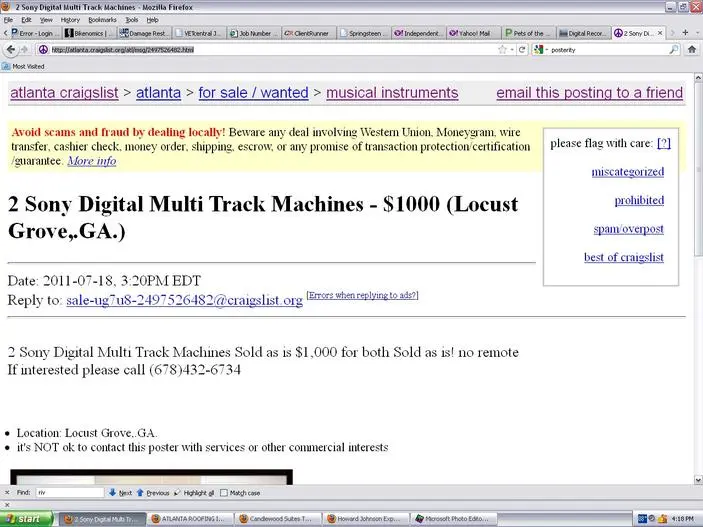The height and width of the screenshot is (527, 703).
Task: Open the Windows Start button
Action: point(26,519)
